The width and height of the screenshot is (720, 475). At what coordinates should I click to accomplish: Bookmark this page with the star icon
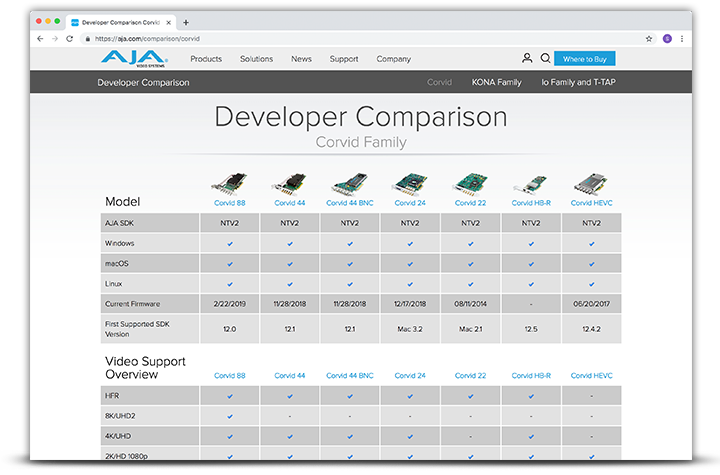pos(650,38)
